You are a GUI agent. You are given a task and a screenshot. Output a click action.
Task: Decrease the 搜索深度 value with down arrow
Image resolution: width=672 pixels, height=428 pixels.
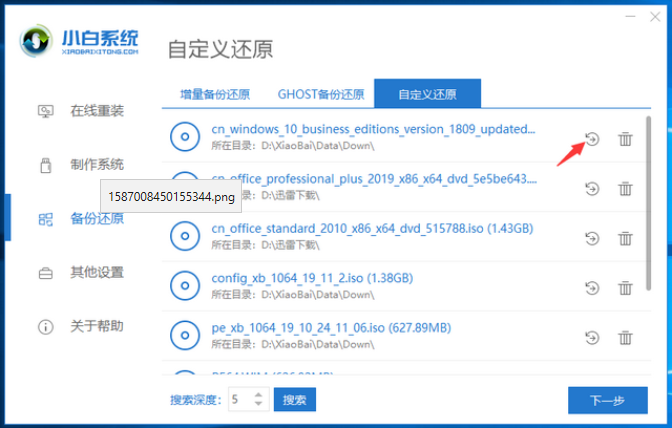click(x=258, y=405)
